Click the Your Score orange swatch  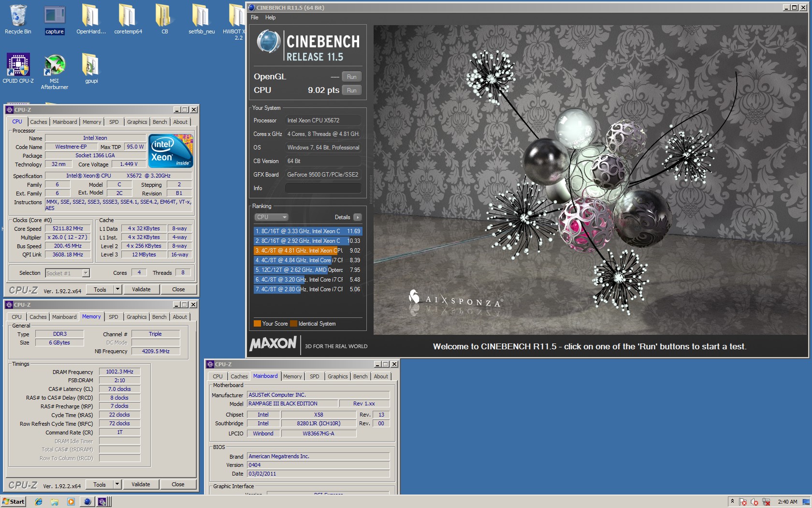coord(257,324)
